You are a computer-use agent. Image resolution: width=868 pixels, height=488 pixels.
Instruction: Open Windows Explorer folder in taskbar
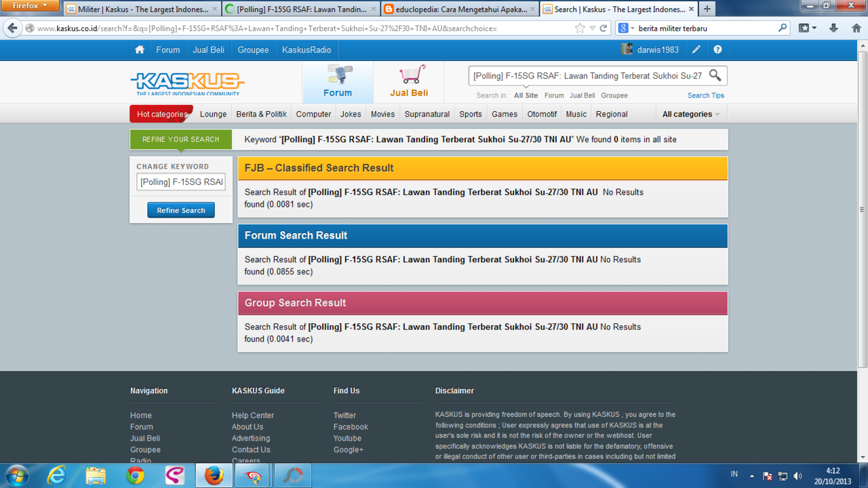tap(96, 475)
